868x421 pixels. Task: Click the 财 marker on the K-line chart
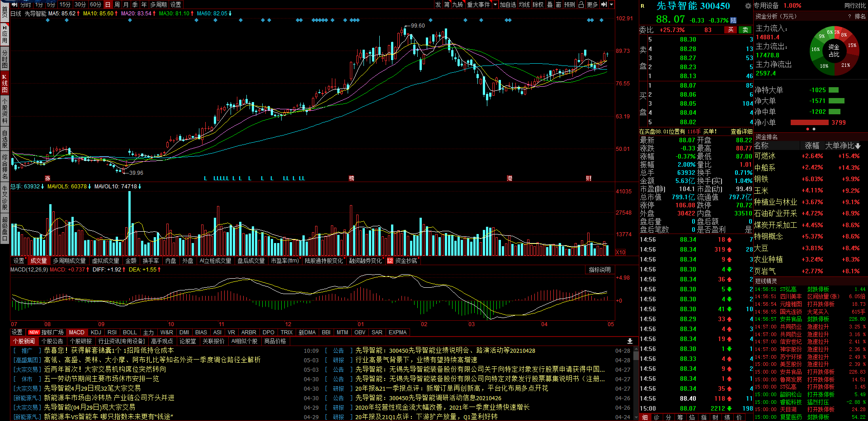[589, 178]
